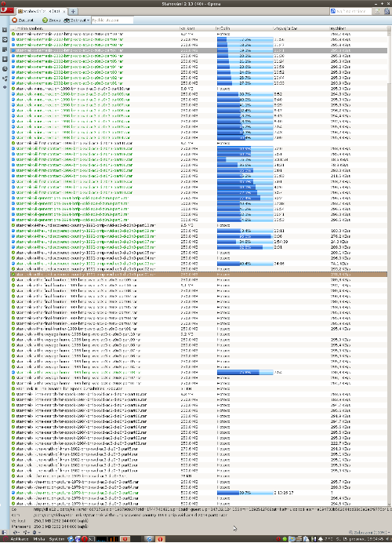Open new tab with the plus button
Image resolution: width=392 pixels, height=543 pixels.
pos(73,12)
